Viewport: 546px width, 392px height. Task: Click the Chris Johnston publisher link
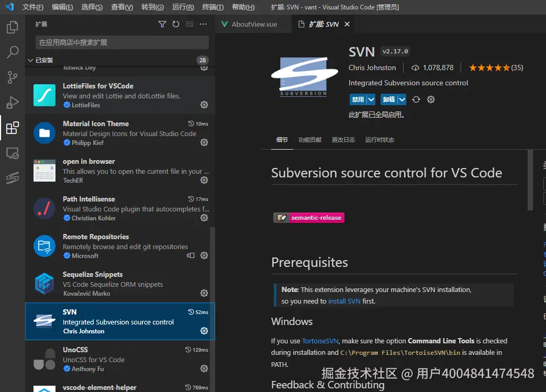pos(372,68)
